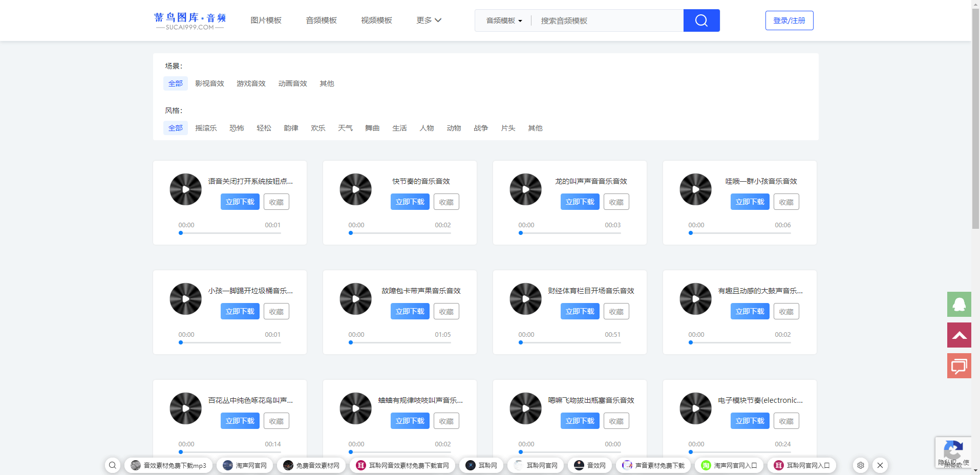
Task: Click inside the 搜索音频模板 search field
Action: (604, 20)
